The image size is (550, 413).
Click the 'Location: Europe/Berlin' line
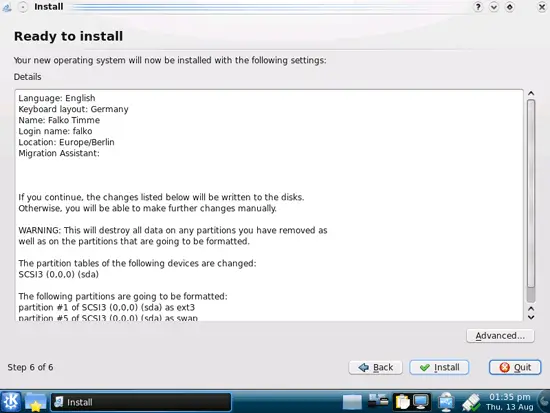pyautogui.click(x=66, y=142)
